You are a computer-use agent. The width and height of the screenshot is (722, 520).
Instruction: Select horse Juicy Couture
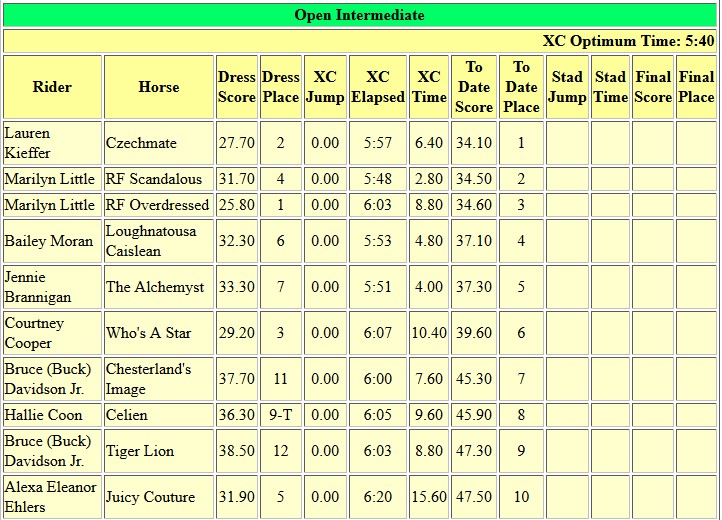(151, 497)
